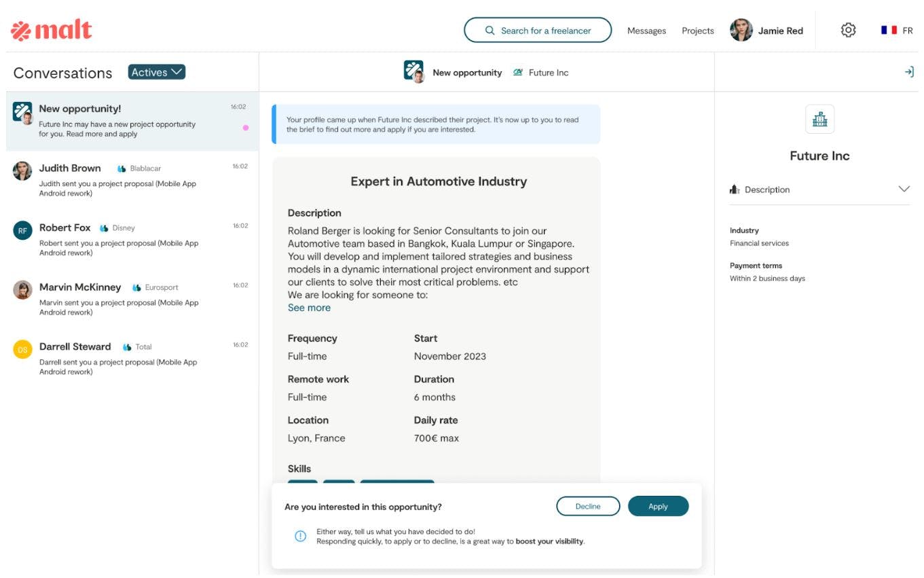Click Financial services industry value
This screenshot has height=578, width=924.
[759, 243]
